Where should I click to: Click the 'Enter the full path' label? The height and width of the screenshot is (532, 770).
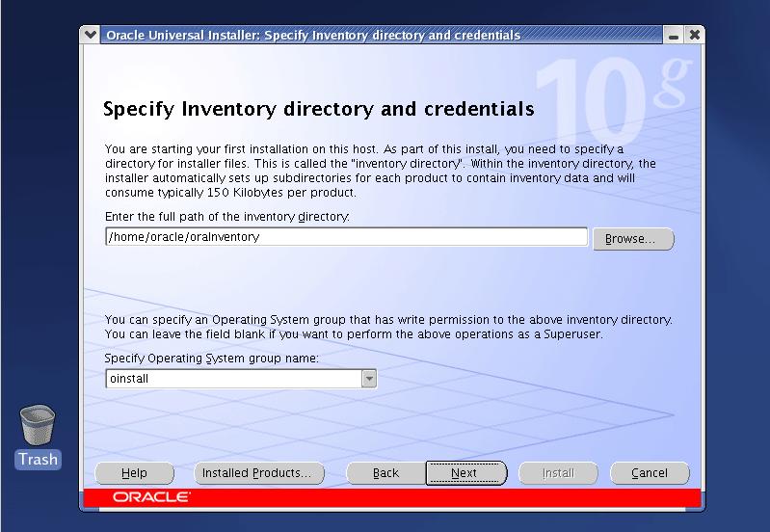pyautogui.click(x=226, y=217)
